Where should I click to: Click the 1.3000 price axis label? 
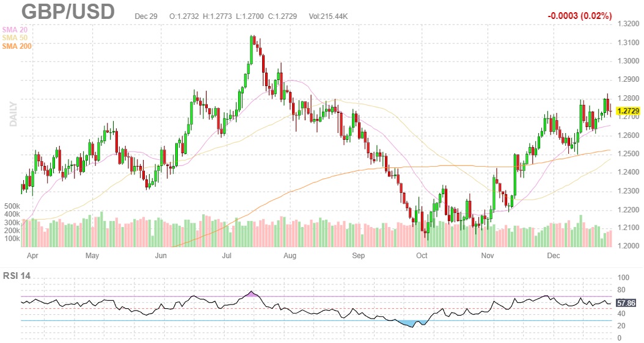tap(628, 61)
